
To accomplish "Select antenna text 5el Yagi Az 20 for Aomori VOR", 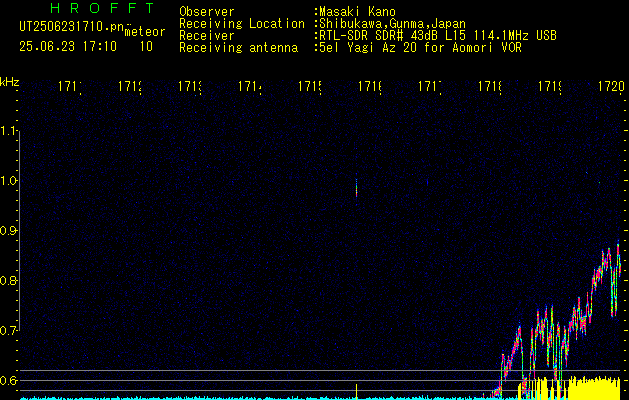I will click(420, 48).
